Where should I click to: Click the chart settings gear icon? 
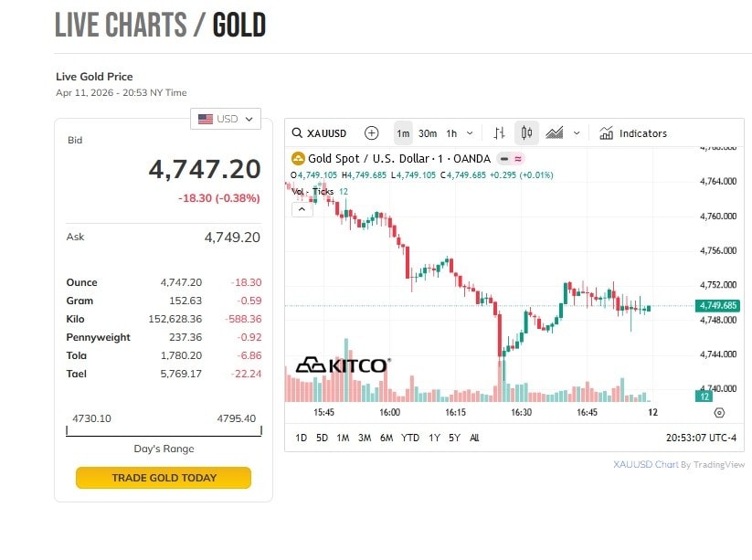tap(719, 413)
